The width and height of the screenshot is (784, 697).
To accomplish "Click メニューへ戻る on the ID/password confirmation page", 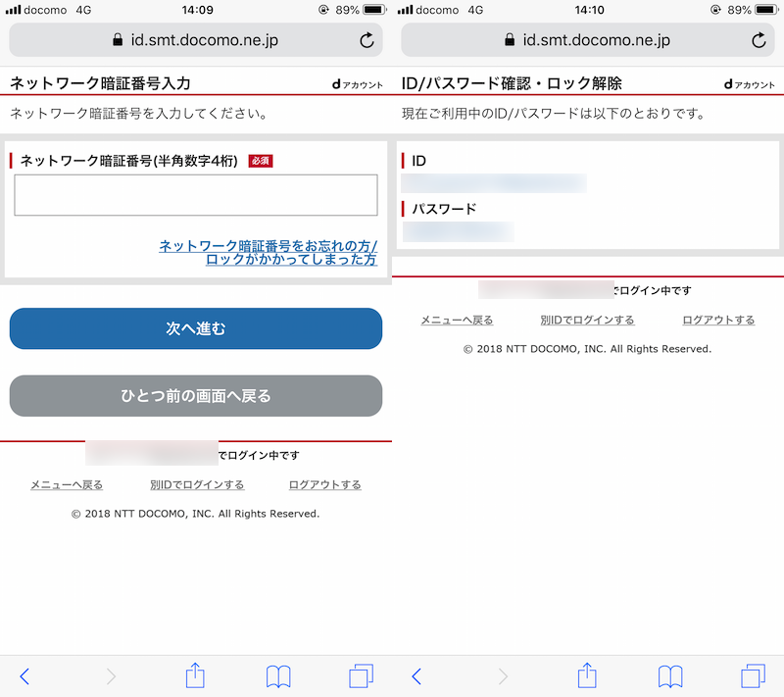I will pyautogui.click(x=457, y=321).
